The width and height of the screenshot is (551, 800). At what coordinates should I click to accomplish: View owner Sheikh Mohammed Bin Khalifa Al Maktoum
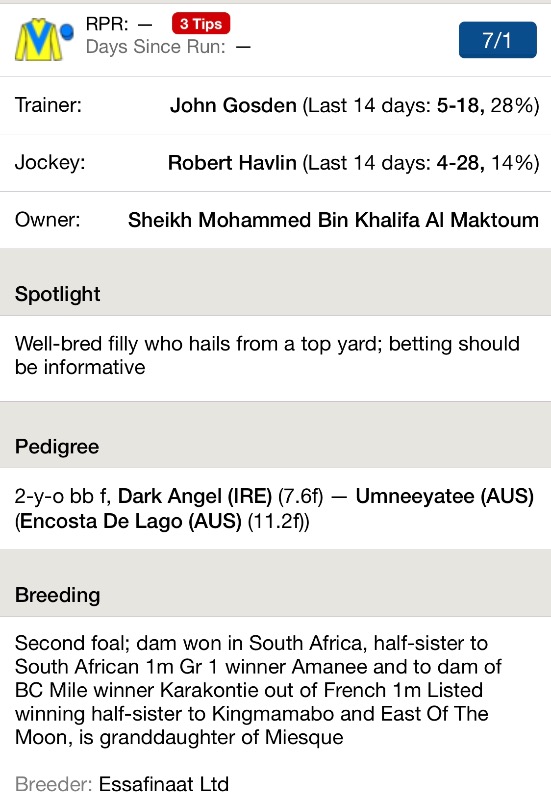[333, 220]
